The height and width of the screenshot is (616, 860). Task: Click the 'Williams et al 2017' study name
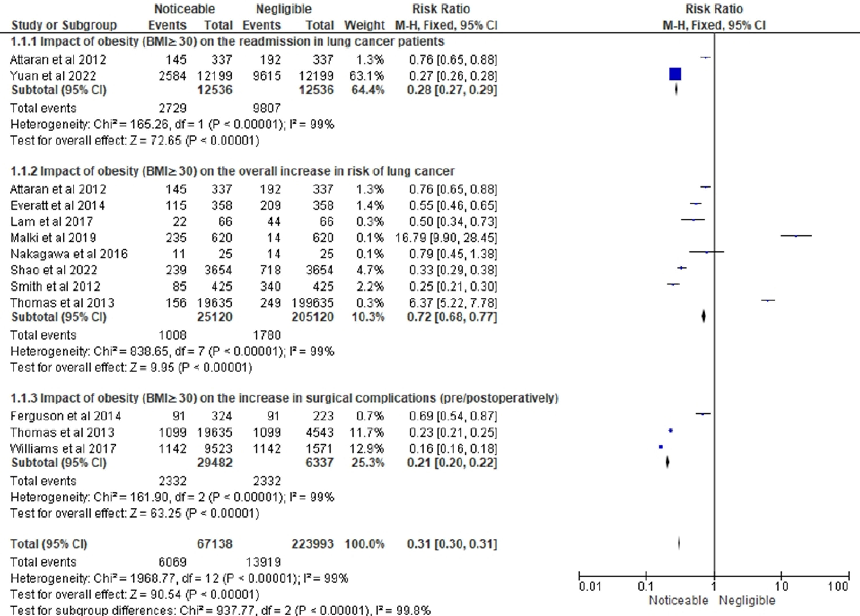(x=63, y=449)
